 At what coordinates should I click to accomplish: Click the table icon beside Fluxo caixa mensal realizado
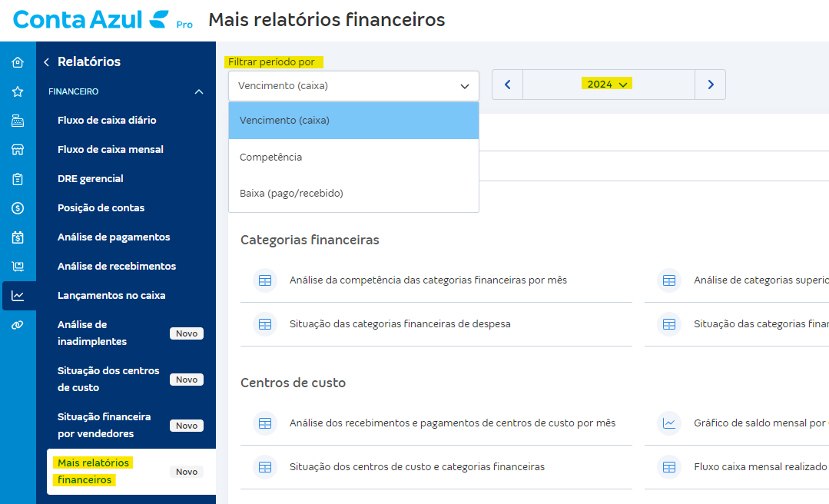668,467
